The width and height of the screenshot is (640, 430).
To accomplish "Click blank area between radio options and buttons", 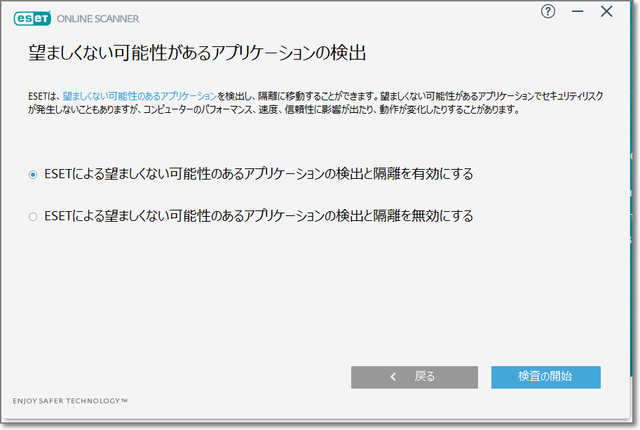I will point(320,290).
